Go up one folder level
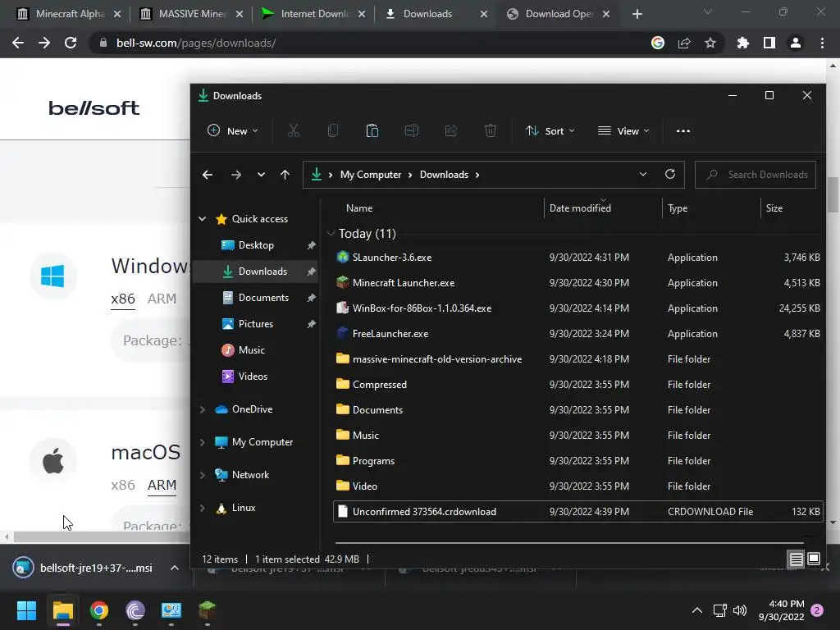 285,175
